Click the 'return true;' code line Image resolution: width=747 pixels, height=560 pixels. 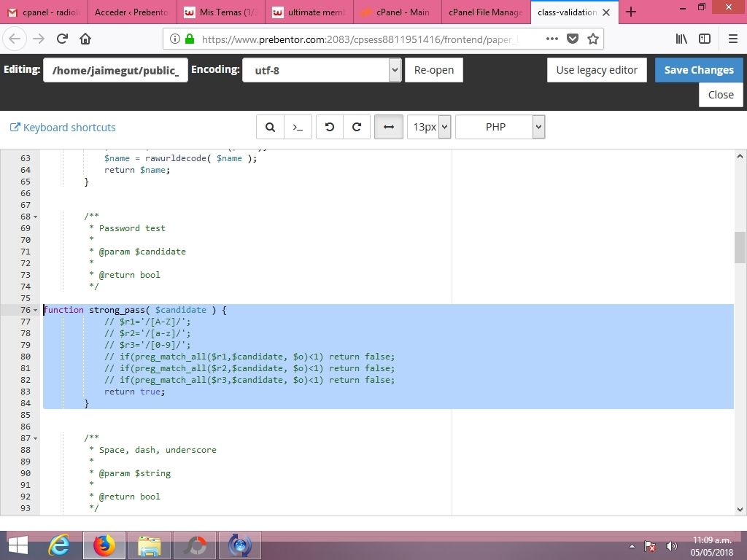(135, 392)
